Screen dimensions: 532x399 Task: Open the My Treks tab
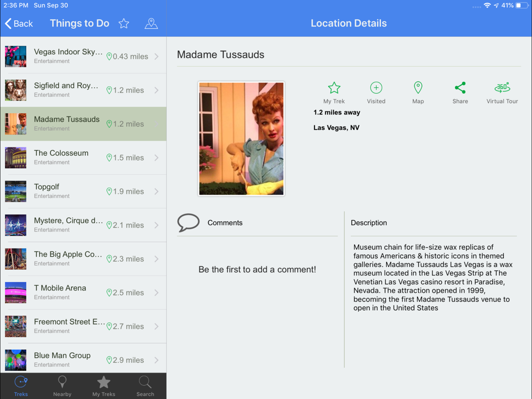point(104,386)
